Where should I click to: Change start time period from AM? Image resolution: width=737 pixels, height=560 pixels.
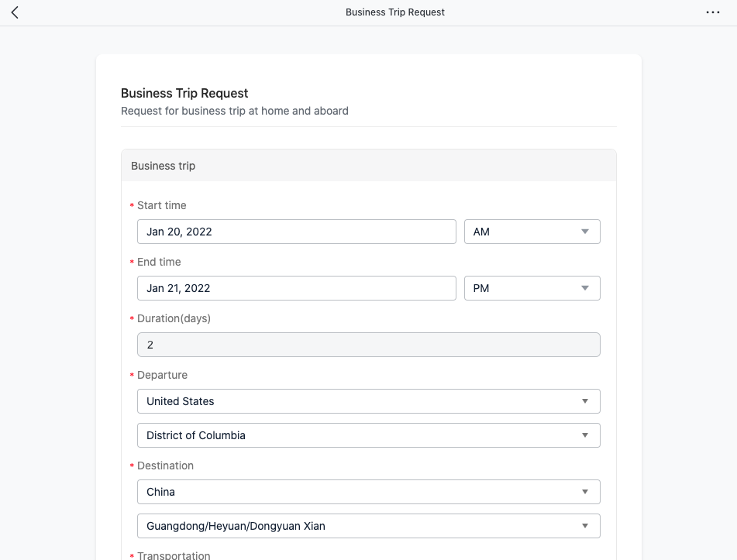coord(532,231)
